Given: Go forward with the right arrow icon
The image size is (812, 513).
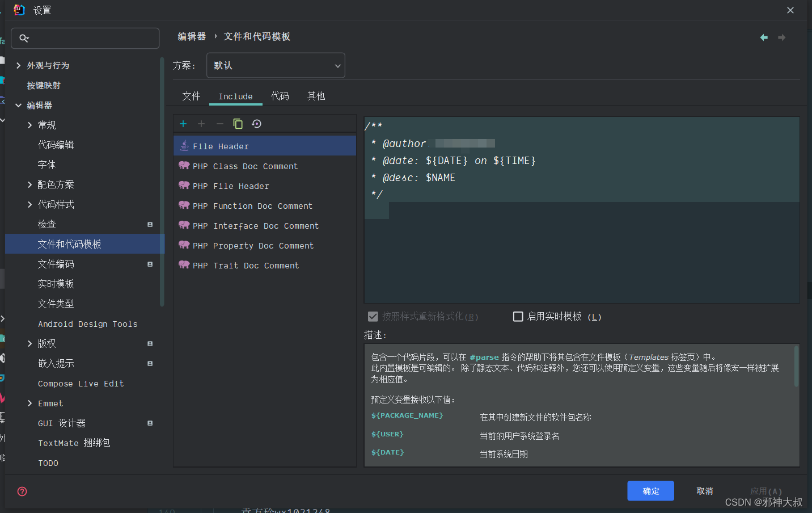Looking at the screenshot, I should coord(781,37).
